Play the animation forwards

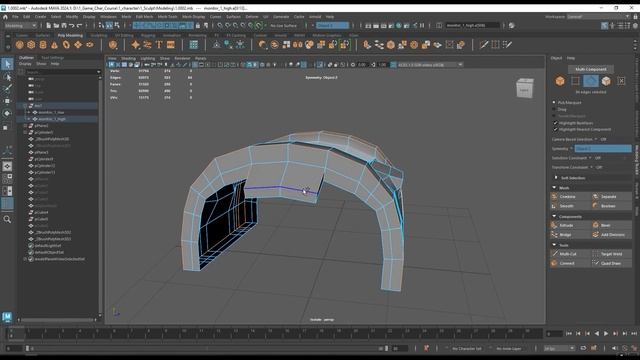[x=606, y=333]
